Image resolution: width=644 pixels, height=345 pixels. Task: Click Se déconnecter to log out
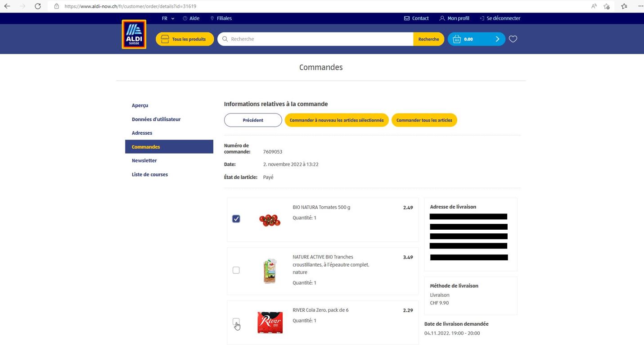500,18
